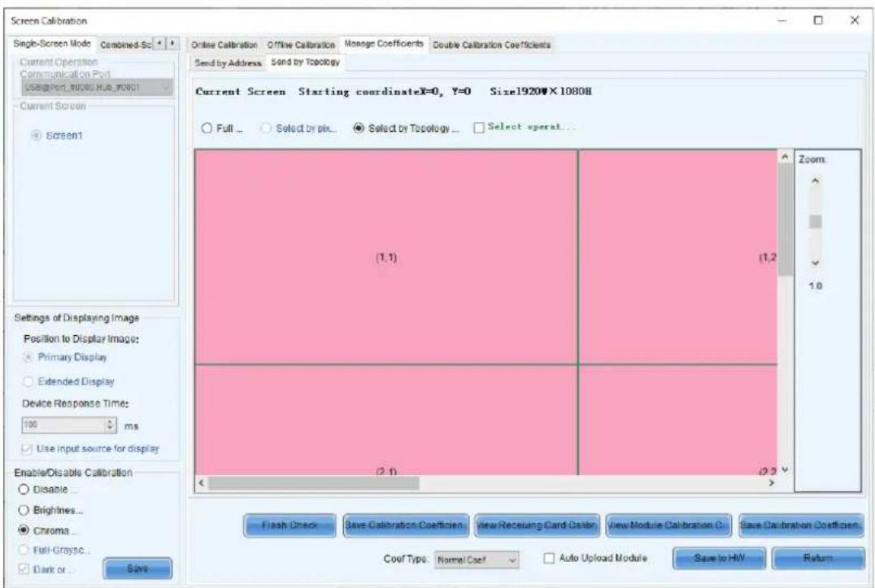Choose Select by Topology radio option
875x588 pixels.
click(359, 128)
